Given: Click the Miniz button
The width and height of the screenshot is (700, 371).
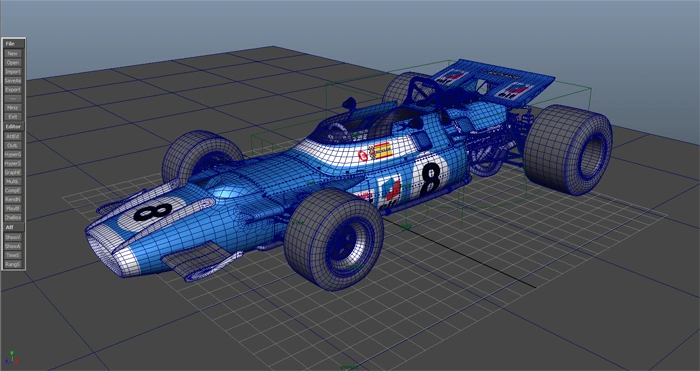Looking at the screenshot, I should (x=13, y=108).
